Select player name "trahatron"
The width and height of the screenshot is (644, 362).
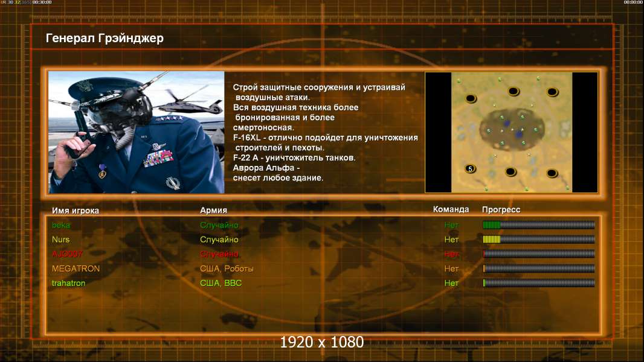(69, 283)
